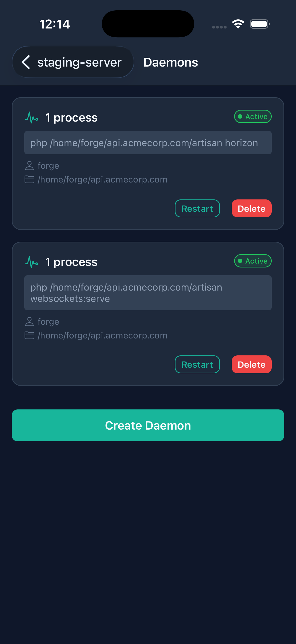Tap the folder icon on horizon daemon

(29, 179)
